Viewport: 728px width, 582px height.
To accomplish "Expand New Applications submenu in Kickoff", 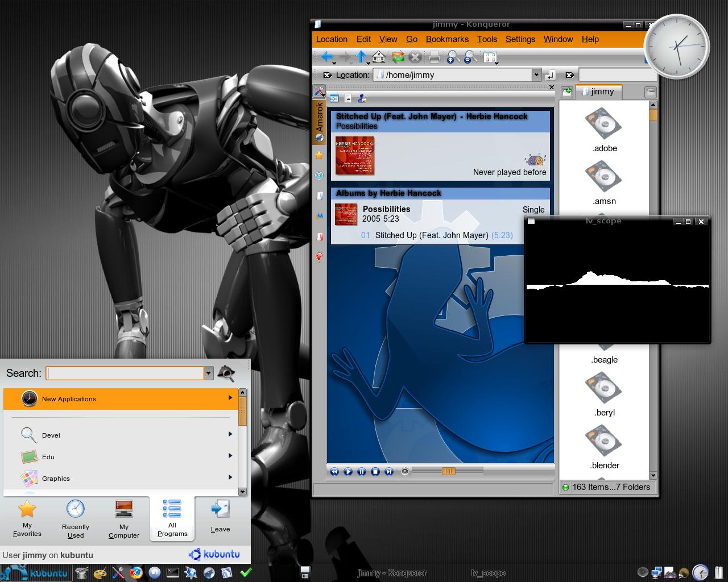I will click(120, 398).
